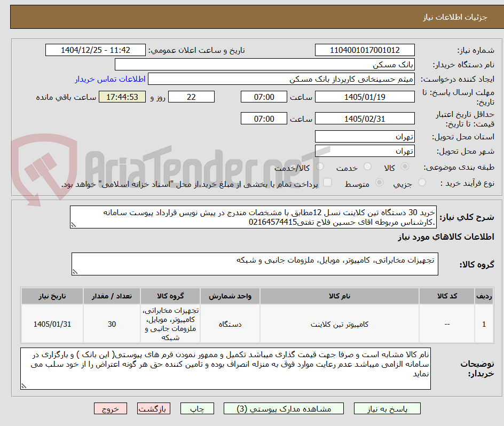Click the 'تاریخ نیاز' column header
This screenshot has width=504, height=426.
52,296
